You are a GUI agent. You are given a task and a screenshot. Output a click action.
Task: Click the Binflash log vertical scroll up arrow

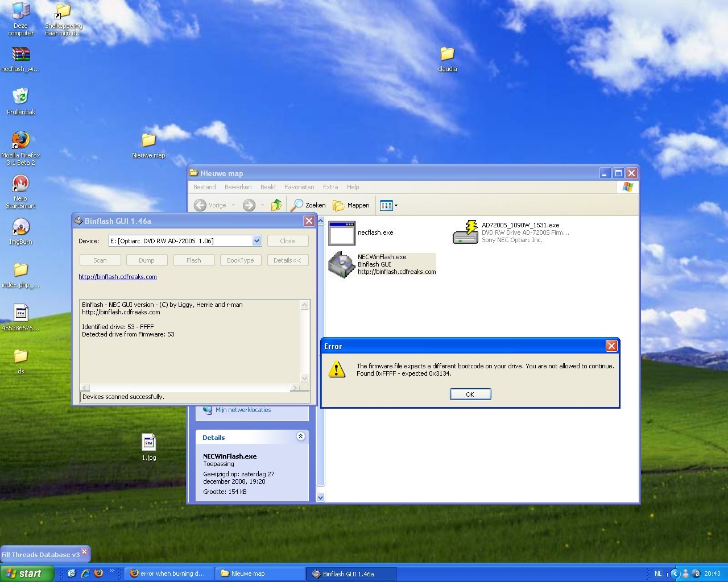(304, 305)
